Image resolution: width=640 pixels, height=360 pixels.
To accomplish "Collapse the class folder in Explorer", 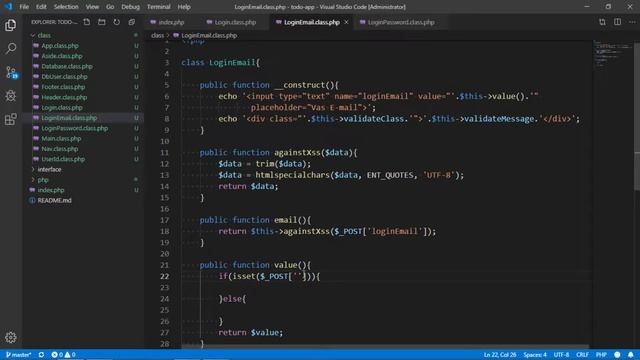I will (x=44, y=36).
